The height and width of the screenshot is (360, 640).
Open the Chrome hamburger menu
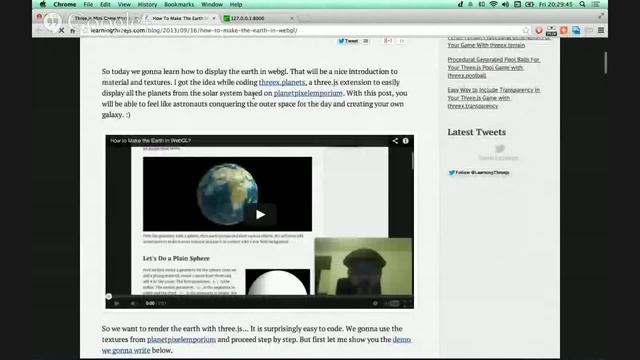[601, 30]
